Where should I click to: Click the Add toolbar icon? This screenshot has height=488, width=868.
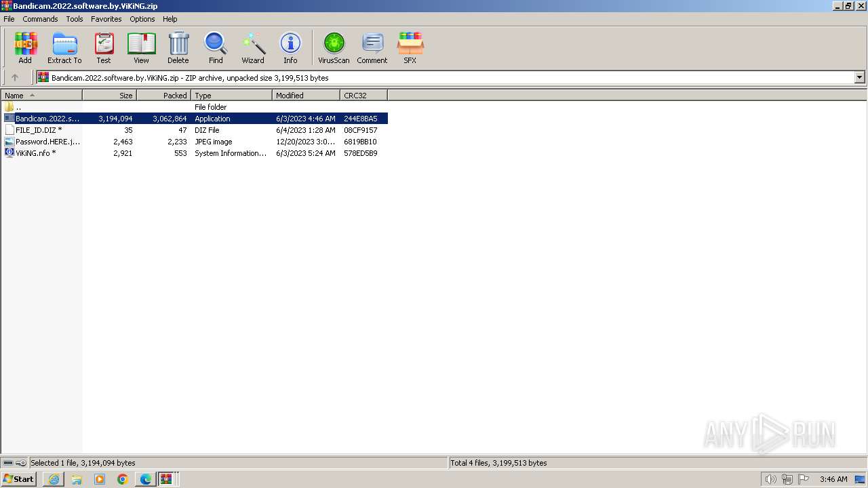25,47
